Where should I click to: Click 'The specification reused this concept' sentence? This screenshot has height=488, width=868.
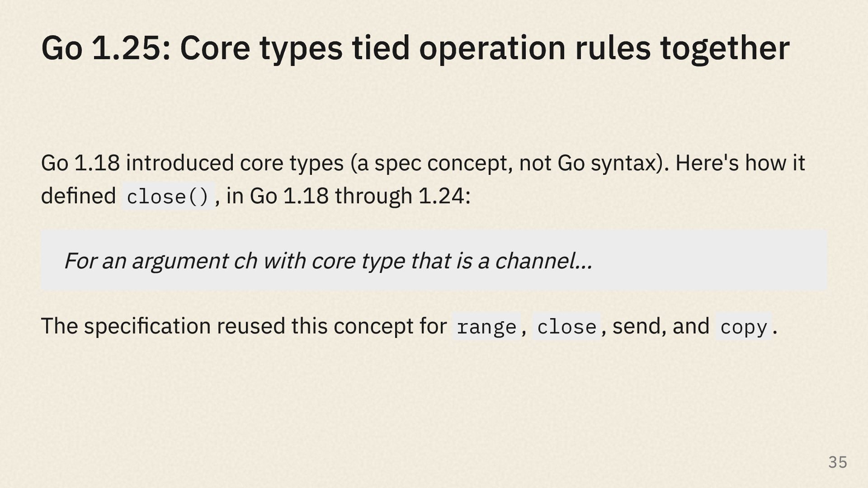[x=244, y=326]
